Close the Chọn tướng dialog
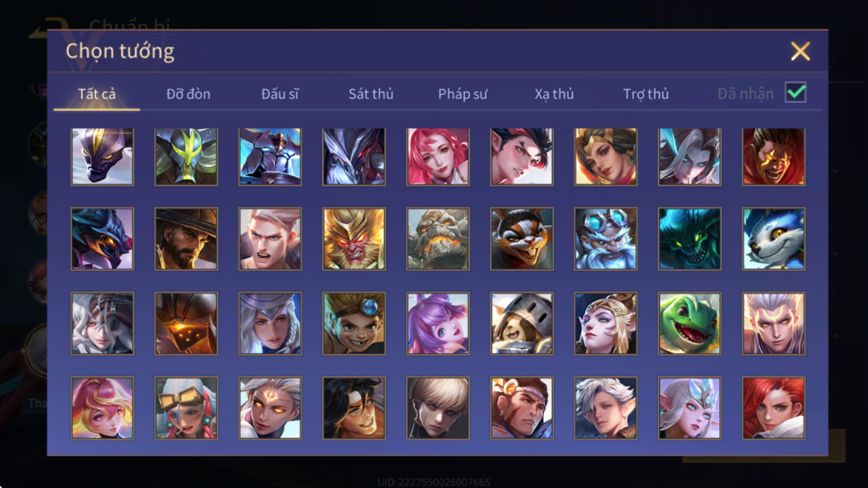Image resolution: width=868 pixels, height=488 pixels. [800, 51]
